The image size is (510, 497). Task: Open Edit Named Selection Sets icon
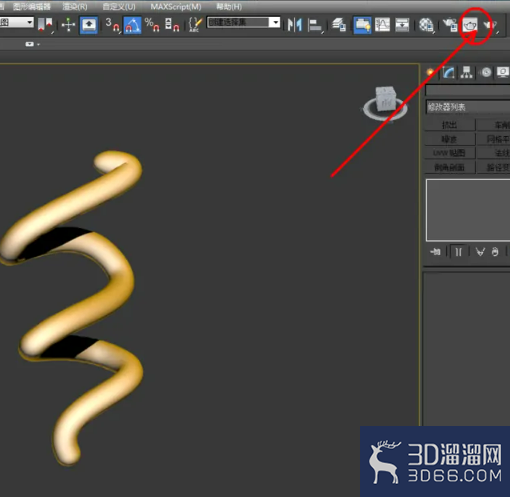[195, 25]
